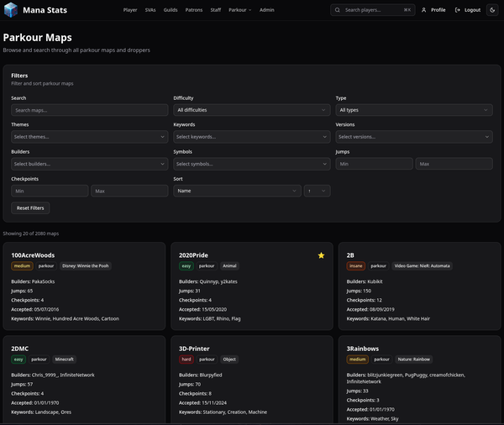
Task: Focus the Search players field
Action: 372,10
